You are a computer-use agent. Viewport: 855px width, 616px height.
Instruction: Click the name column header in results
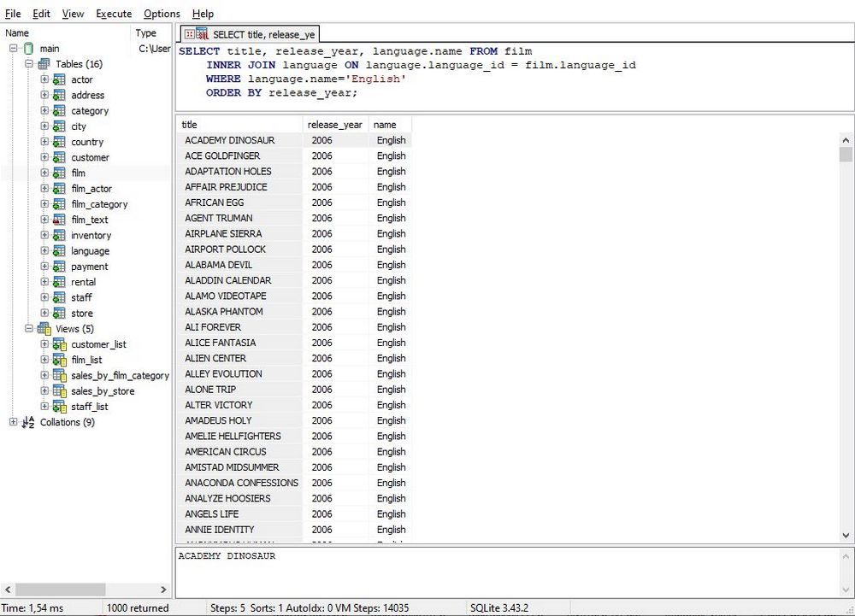click(390, 125)
